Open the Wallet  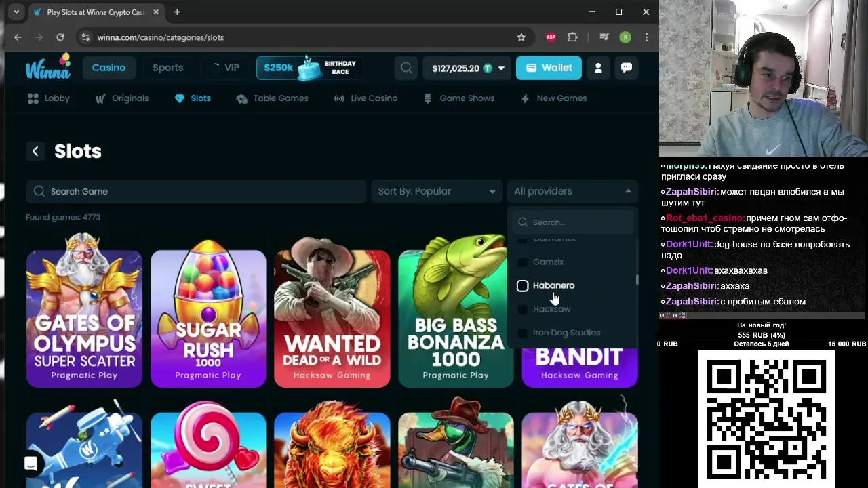click(549, 68)
